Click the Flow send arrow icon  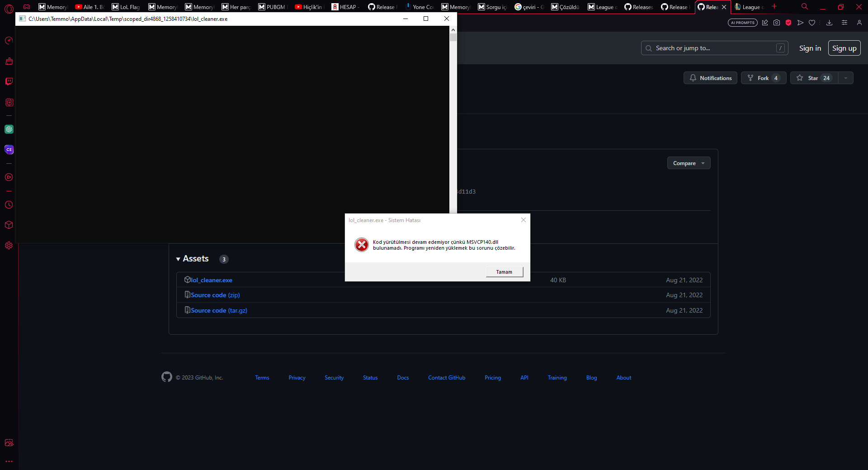tap(800, 23)
